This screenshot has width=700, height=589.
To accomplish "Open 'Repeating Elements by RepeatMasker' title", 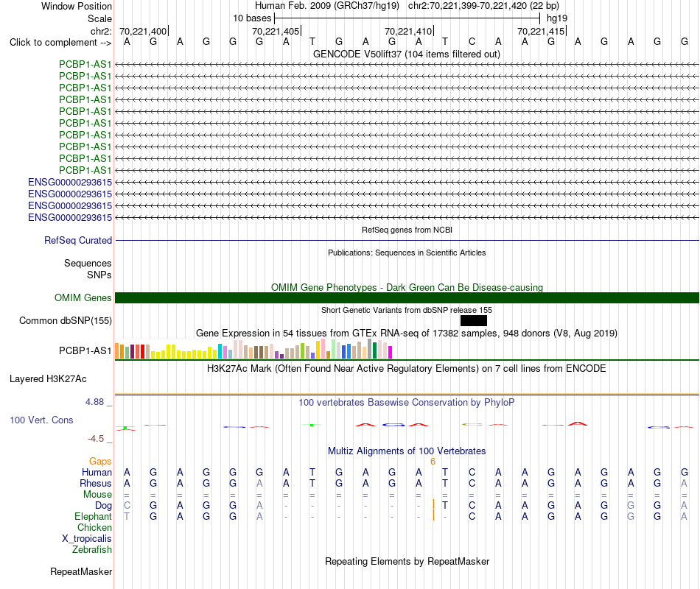I will (407, 561).
